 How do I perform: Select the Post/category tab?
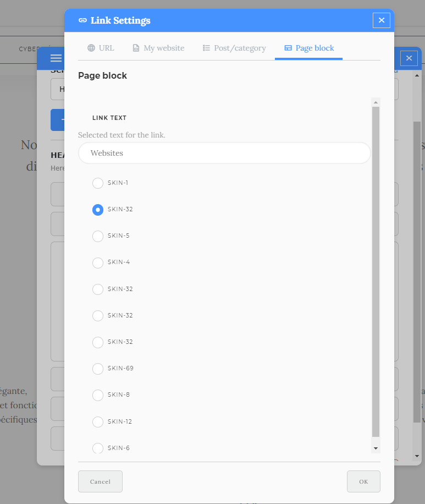(234, 48)
